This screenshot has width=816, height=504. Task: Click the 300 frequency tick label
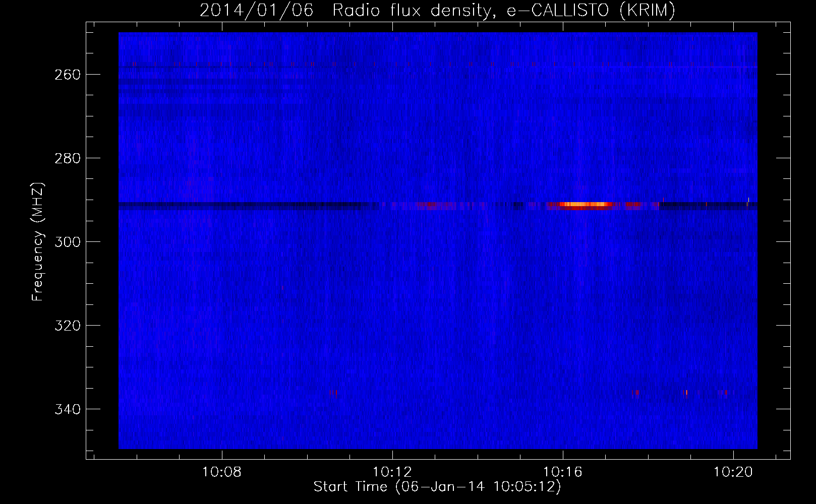tap(68, 242)
